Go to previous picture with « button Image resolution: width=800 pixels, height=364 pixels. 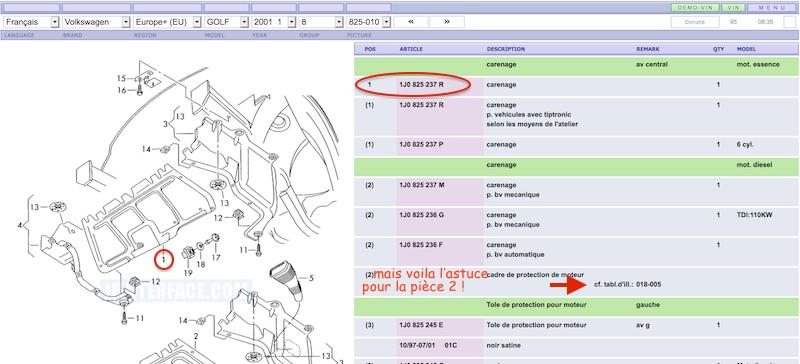[x=411, y=22]
